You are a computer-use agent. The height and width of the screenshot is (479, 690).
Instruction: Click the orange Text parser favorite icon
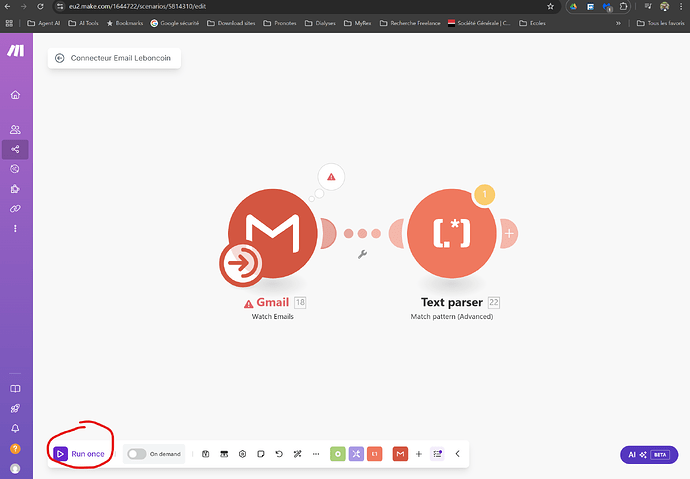[x=375, y=454]
